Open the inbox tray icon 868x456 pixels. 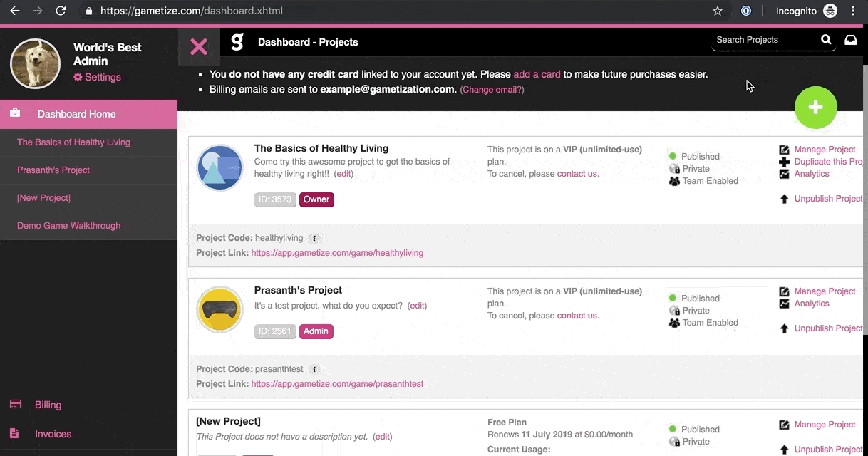(x=851, y=40)
